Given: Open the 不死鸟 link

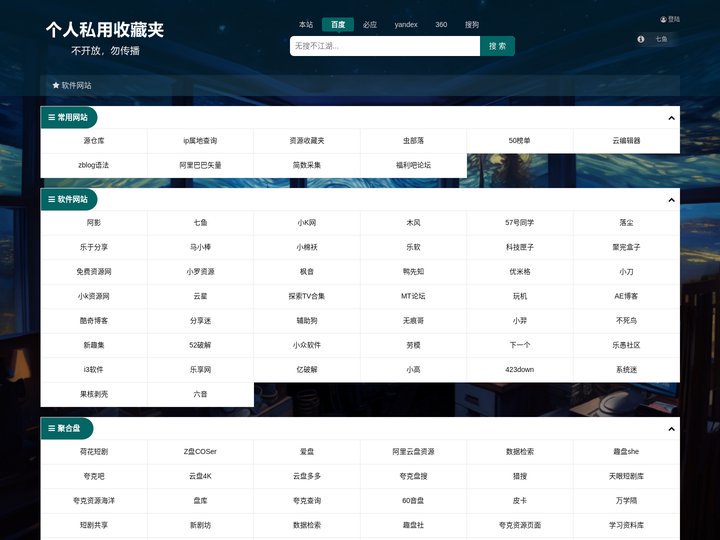Looking at the screenshot, I should (x=626, y=321).
